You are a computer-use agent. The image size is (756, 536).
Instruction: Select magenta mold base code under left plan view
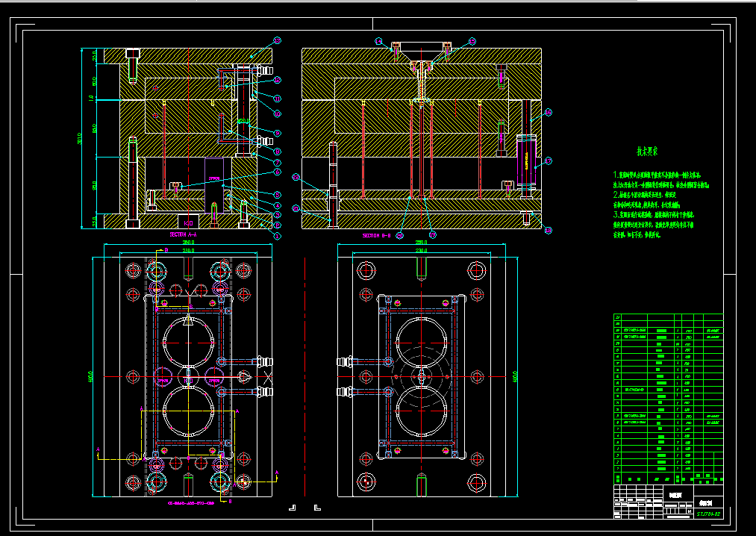[x=191, y=502]
